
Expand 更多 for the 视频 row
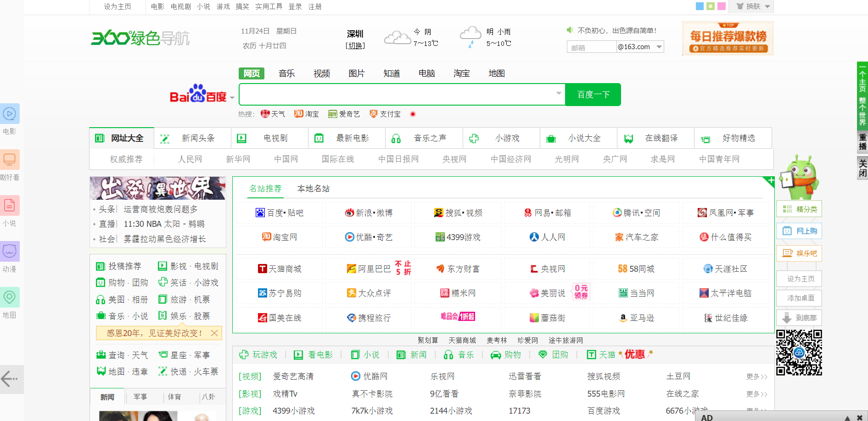[756, 376]
